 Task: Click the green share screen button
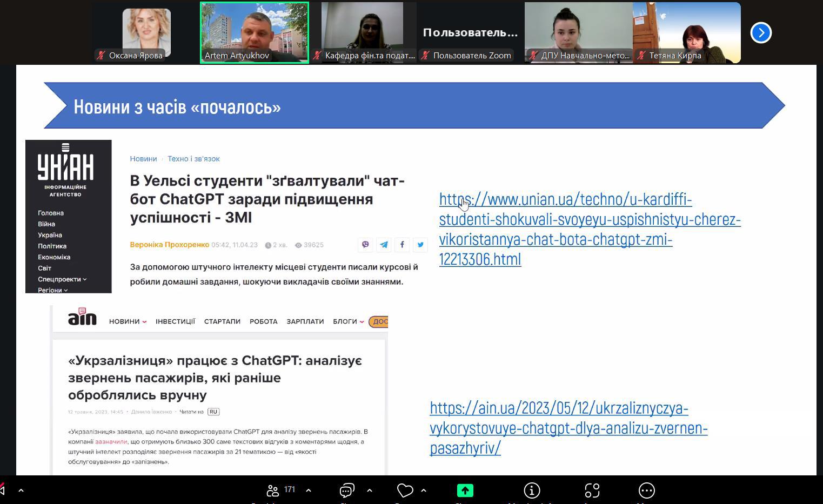pos(465,490)
